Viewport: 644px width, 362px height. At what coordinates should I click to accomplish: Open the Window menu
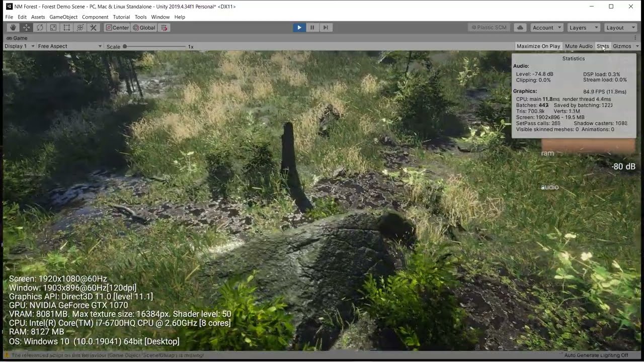(x=160, y=17)
